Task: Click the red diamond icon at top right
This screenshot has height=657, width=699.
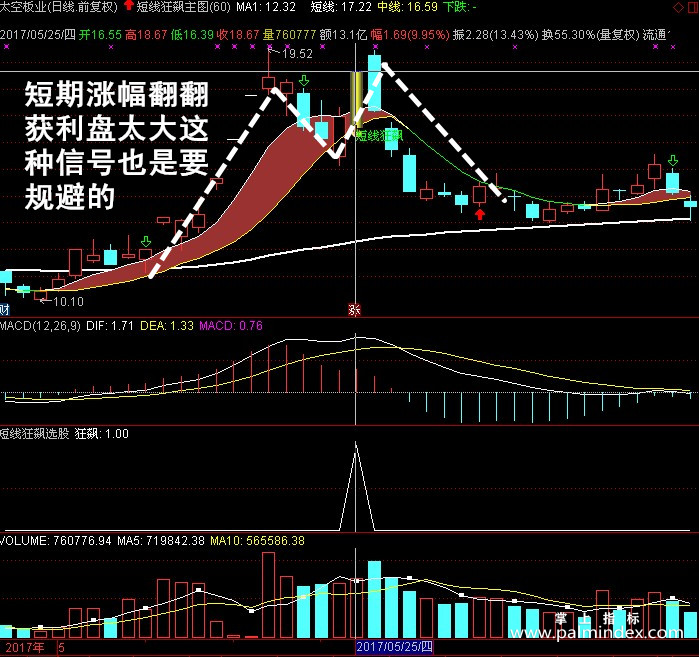Action: click(x=678, y=8)
